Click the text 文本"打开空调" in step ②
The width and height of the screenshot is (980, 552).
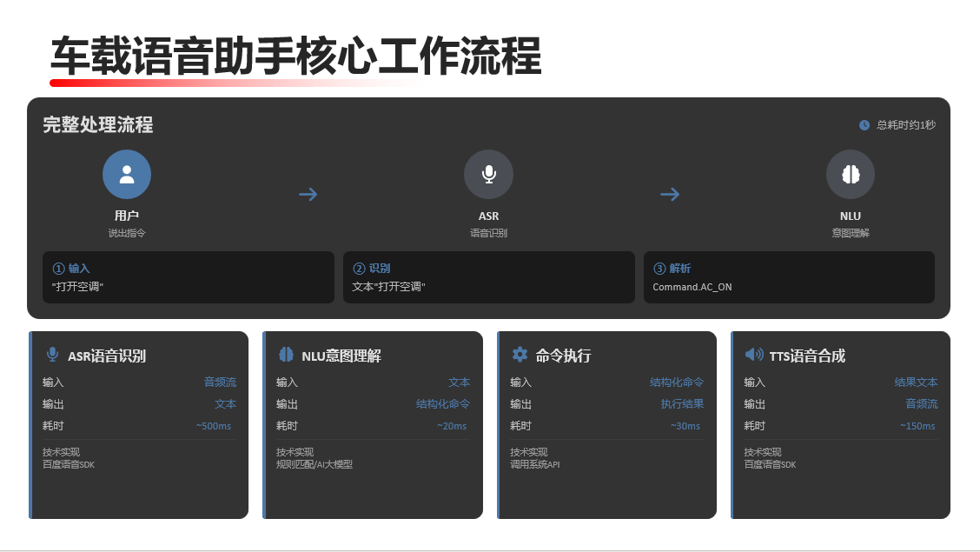[388, 286]
